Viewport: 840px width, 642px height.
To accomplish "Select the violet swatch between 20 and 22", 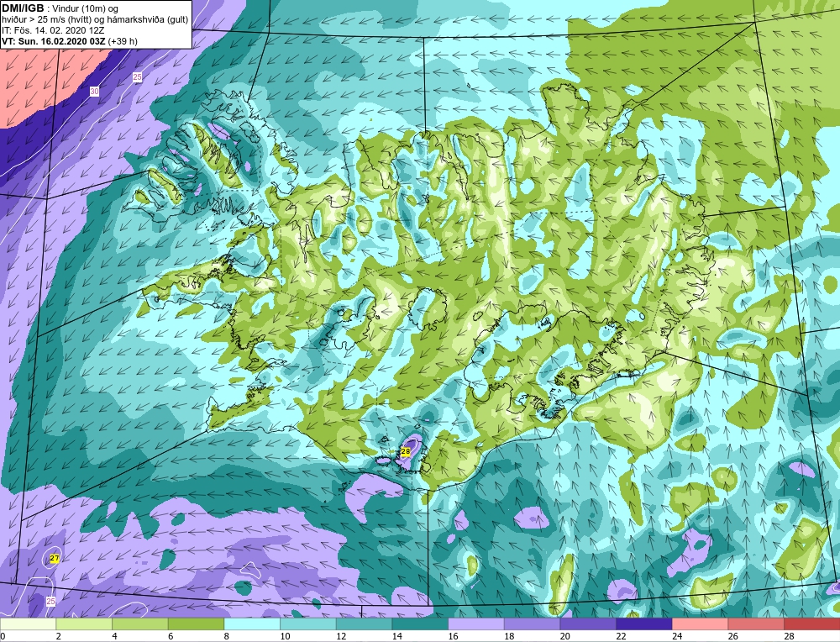I will coord(588,624).
